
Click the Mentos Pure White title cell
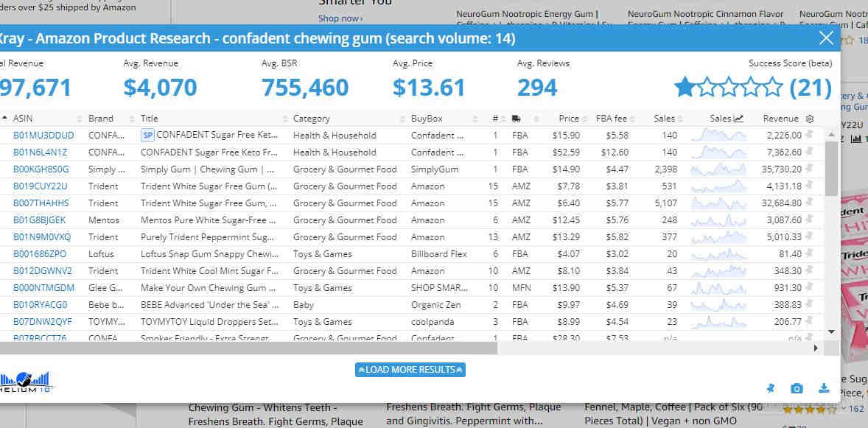tap(208, 220)
